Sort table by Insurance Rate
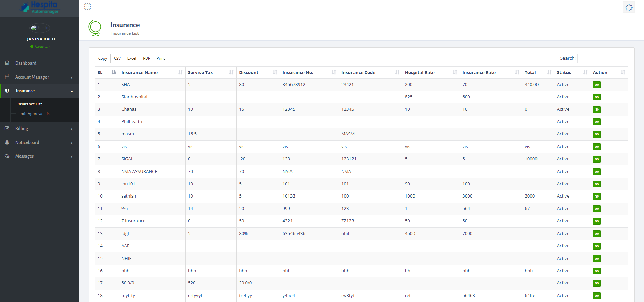The width and height of the screenshot is (644, 302). tap(491, 72)
